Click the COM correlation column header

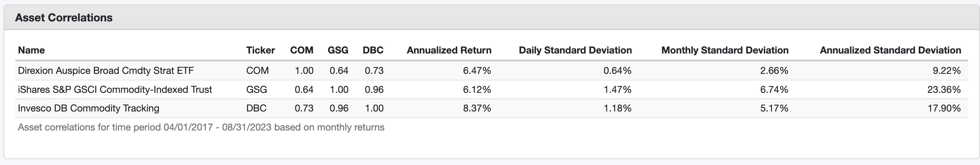[302, 50]
